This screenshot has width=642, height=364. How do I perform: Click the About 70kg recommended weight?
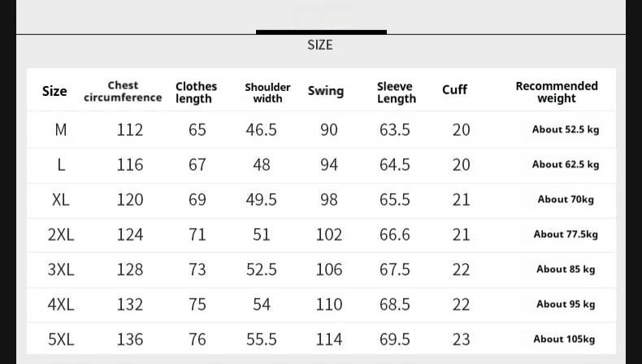pos(566,200)
